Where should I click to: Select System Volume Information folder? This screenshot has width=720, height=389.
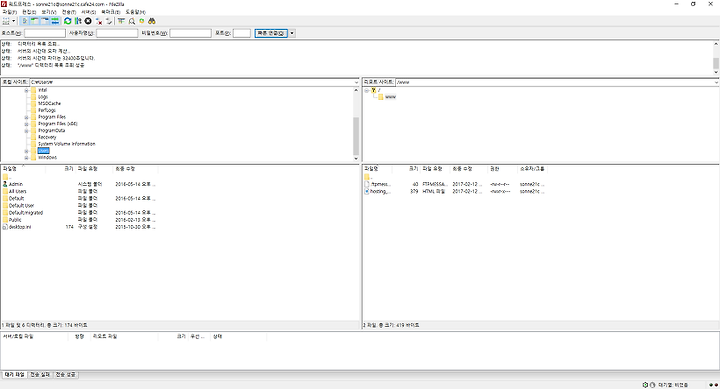pos(67,144)
